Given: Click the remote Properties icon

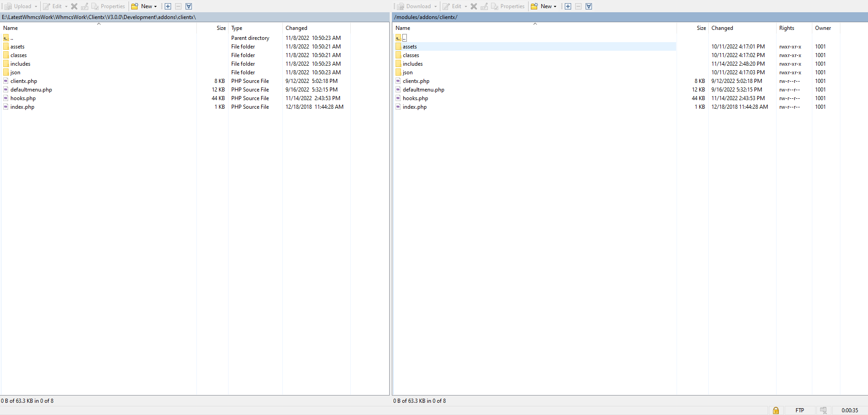Looking at the screenshot, I should click(x=508, y=6).
